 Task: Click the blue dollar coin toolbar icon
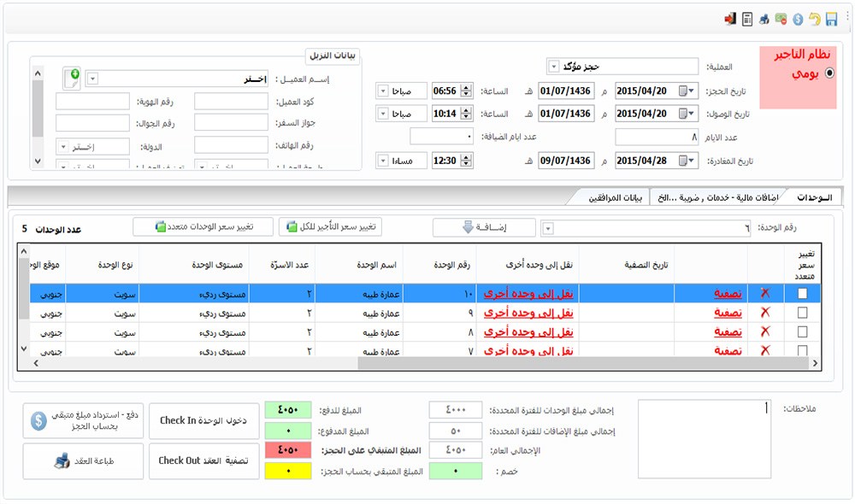798,19
